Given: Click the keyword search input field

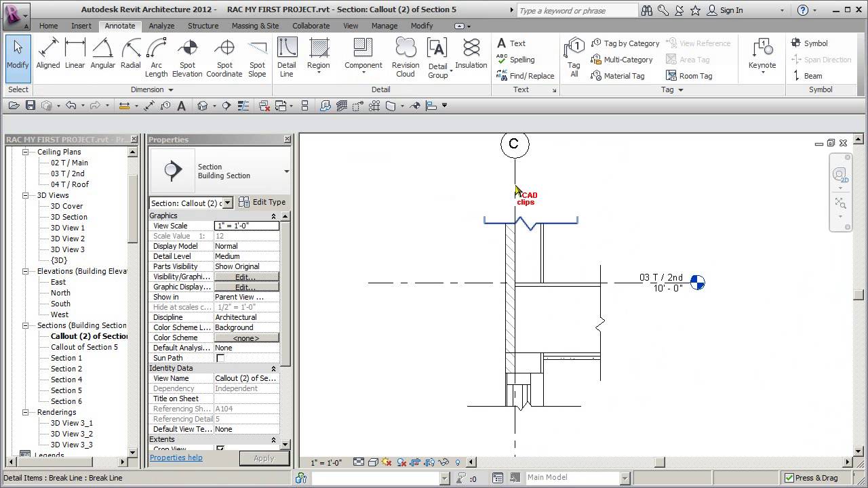Looking at the screenshot, I should pos(577,10).
